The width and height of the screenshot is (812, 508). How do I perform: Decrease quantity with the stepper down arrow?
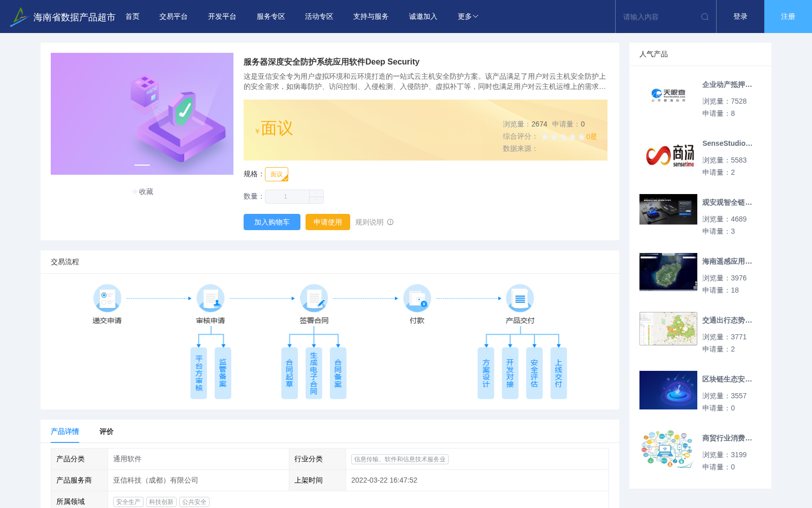tap(316, 199)
